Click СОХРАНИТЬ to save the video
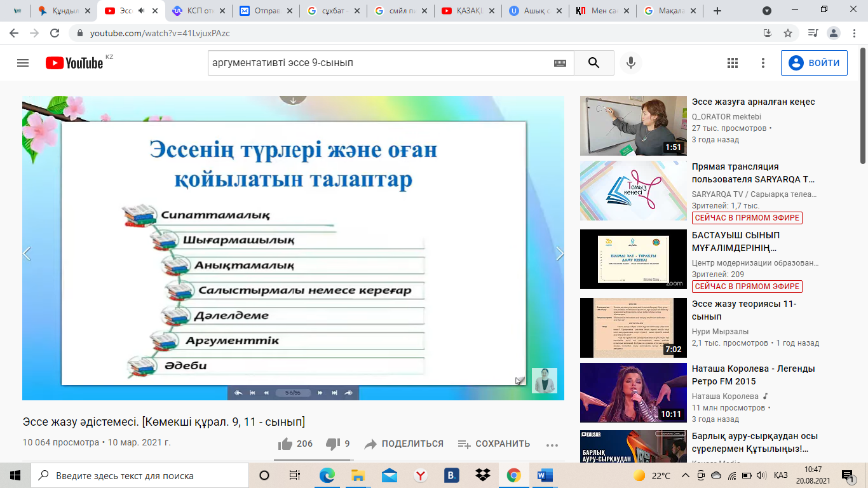 [494, 444]
